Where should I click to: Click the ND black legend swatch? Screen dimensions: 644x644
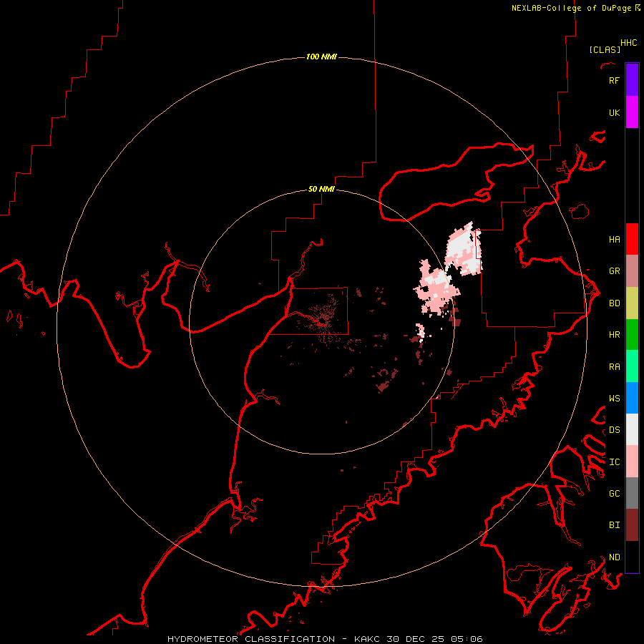(x=632, y=557)
